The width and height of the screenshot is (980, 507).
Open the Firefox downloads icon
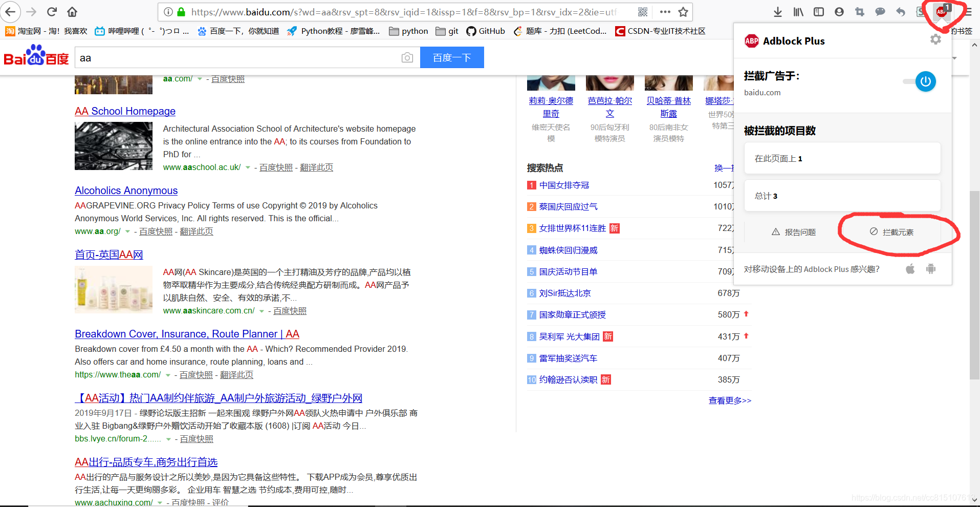point(778,11)
